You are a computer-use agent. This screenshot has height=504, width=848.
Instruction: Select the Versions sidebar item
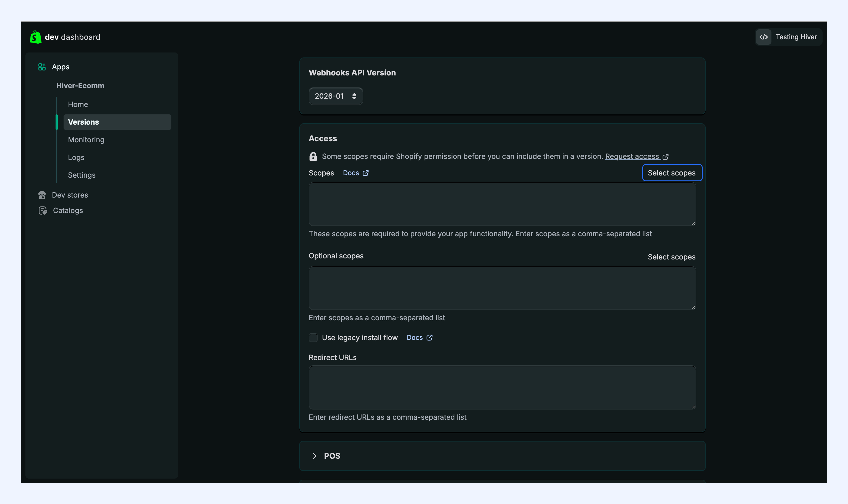coord(117,122)
